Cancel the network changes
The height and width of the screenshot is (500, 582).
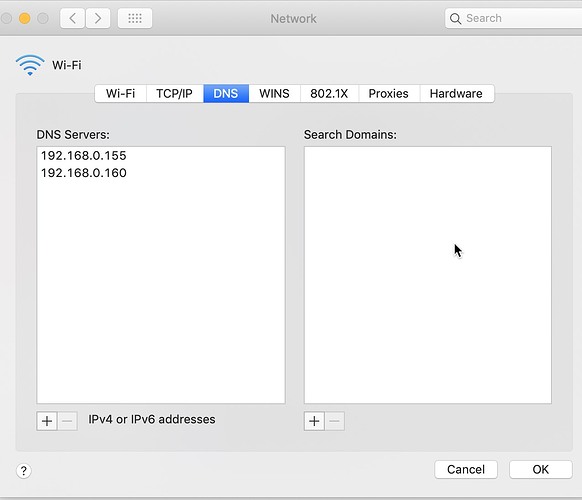pyautogui.click(x=466, y=470)
